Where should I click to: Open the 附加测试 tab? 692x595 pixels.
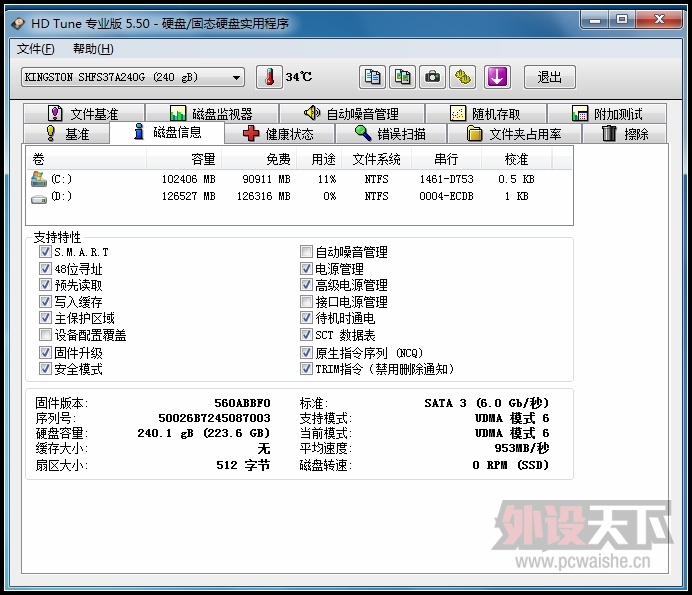607,114
